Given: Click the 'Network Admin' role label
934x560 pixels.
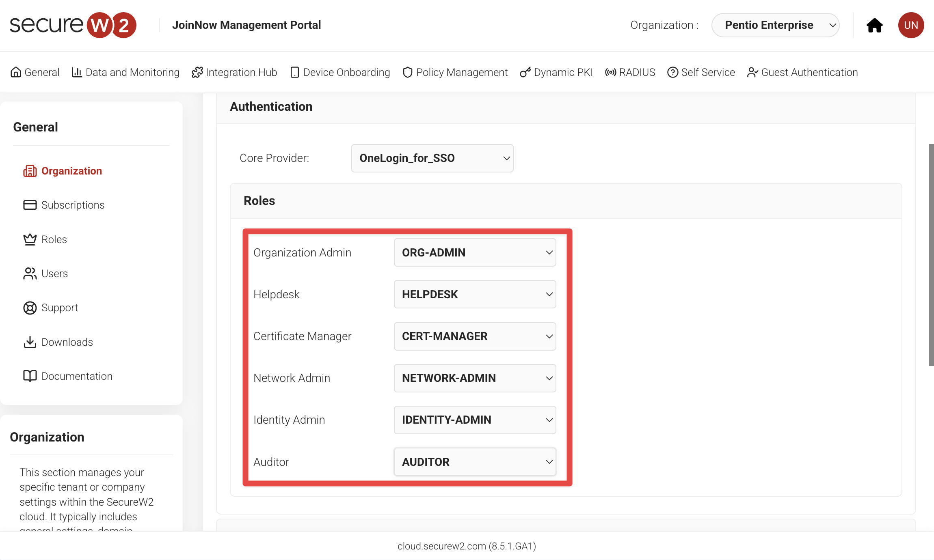Looking at the screenshot, I should tap(292, 378).
